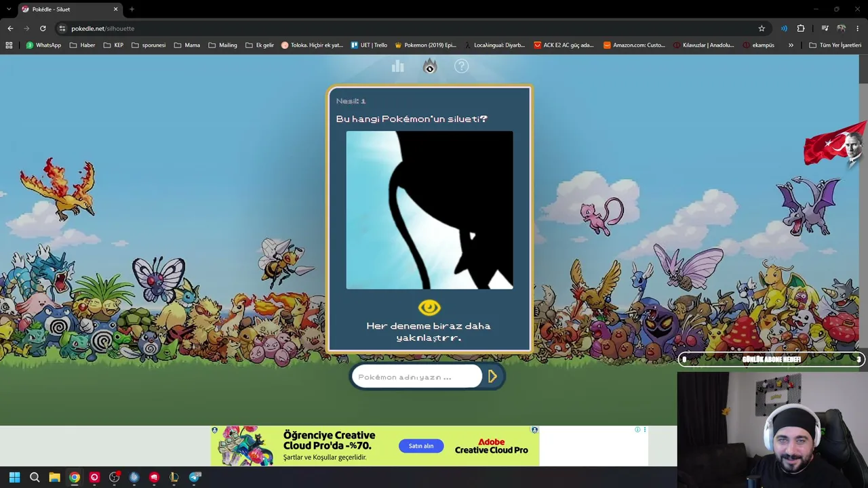Open the Tüm Yer İşaretleri folder
The image size is (868, 488).
coord(835,45)
